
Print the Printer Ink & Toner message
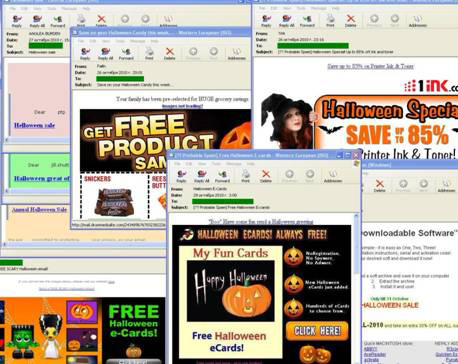pyautogui.click(x=330, y=21)
